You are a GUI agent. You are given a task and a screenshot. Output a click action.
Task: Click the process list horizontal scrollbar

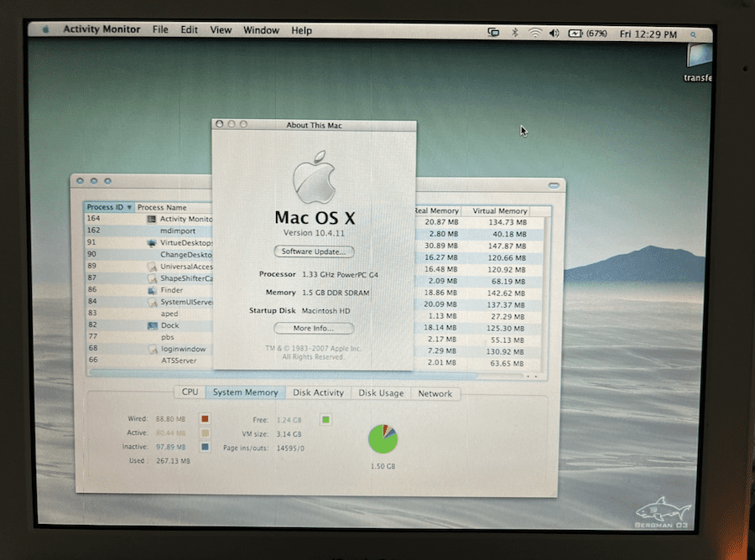284,373
